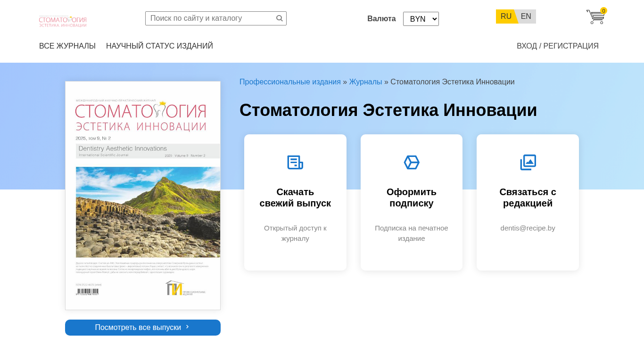Click the newspaper download icon
Viewport: 644px width, 362px height.
click(295, 163)
